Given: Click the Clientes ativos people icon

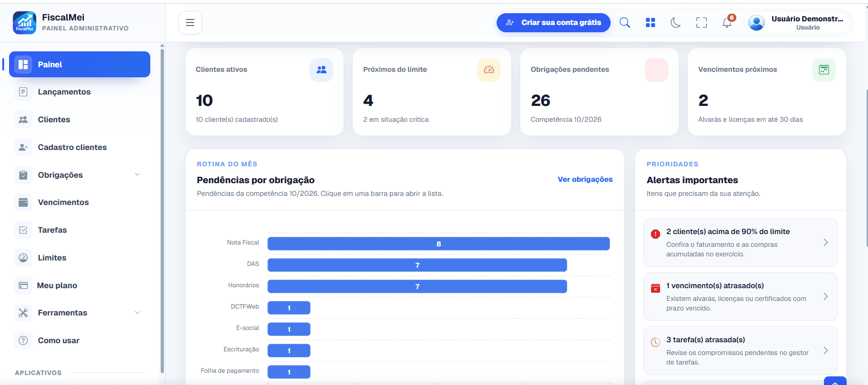Looking at the screenshot, I should [x=321, y=70].
